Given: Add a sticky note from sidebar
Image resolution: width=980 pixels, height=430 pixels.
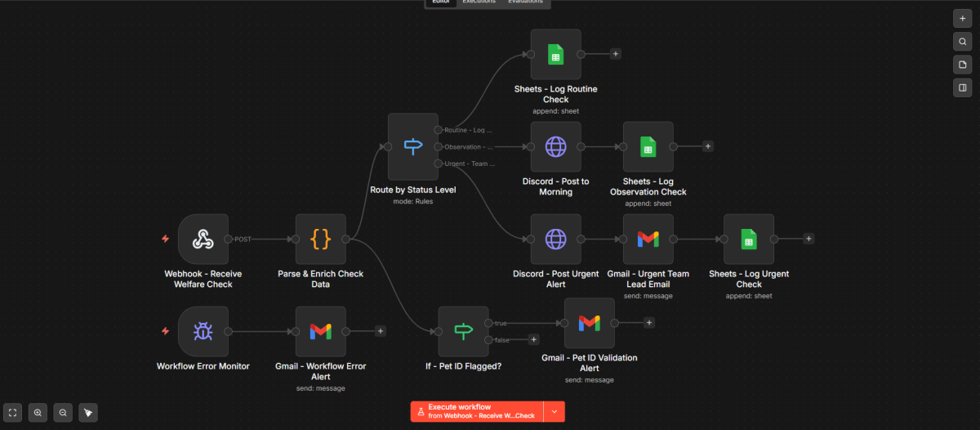Looking at the screenshot, I should tap(963, 64).
